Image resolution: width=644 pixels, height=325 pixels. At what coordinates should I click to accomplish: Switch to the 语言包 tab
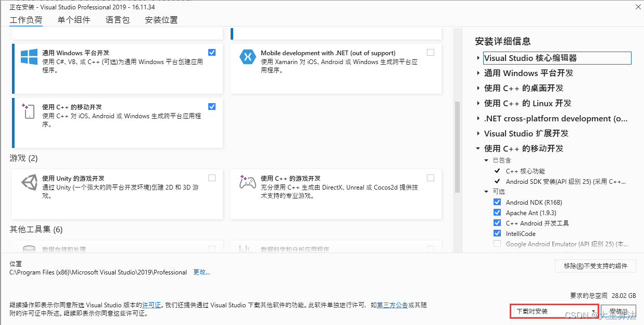pyautogui.click(x=118, y=20)
